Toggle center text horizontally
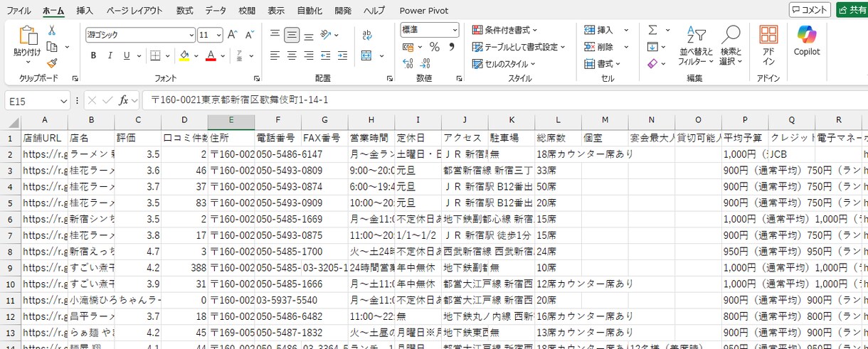 (292, 55)
